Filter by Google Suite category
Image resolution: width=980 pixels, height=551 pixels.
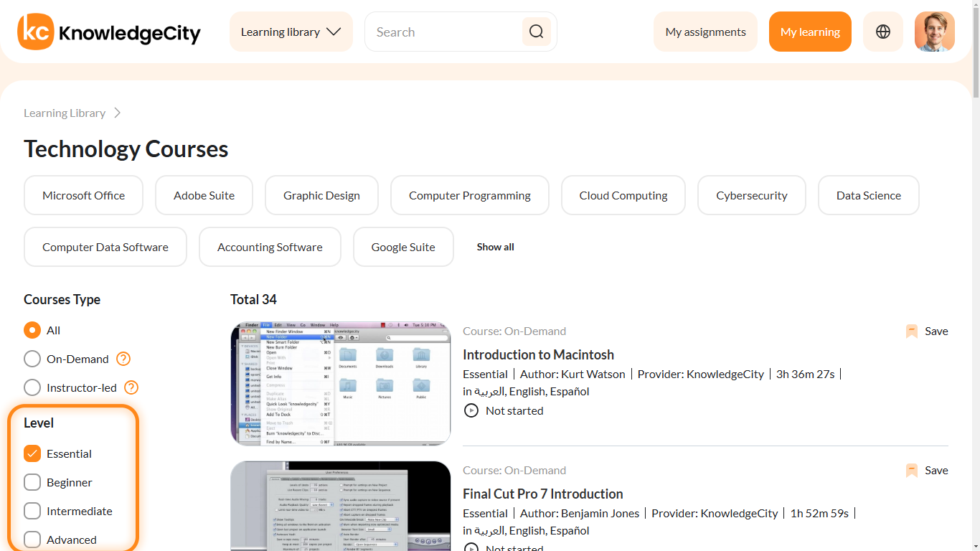click(403, 247)
